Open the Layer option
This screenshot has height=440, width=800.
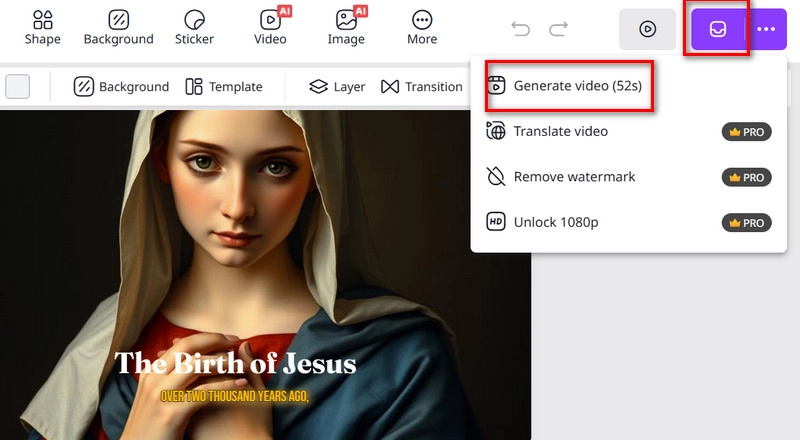coord(337,87)
